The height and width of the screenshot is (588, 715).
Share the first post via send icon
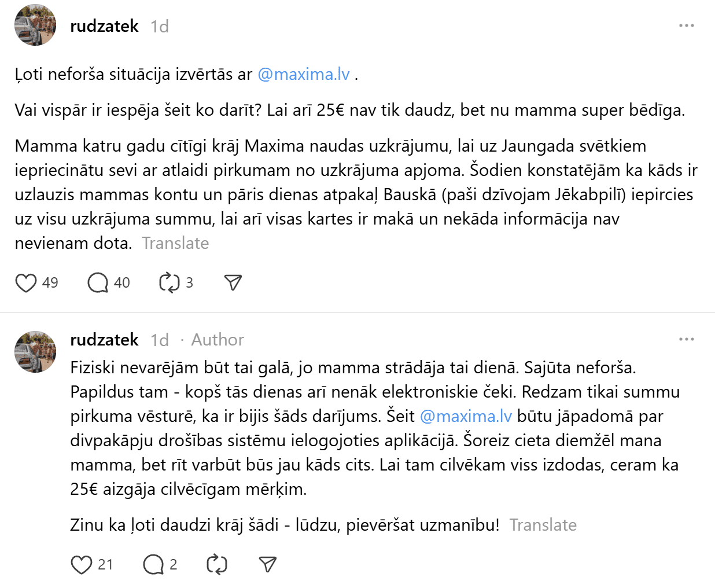pyautogui.click(x=233, y=282)
